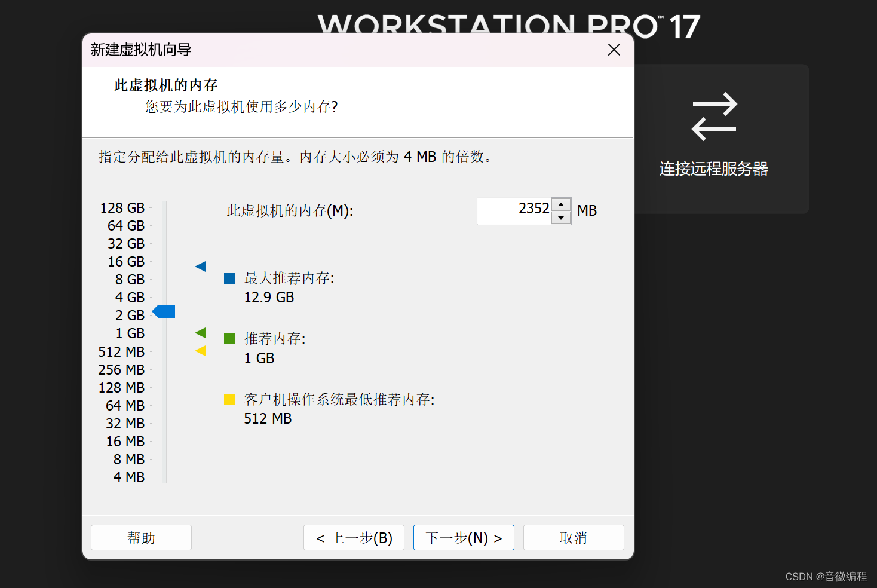This screenshot has width=877, height=588.
Task: Select the 4 MB mark on memory scale
Action: (x=129, y=477)
